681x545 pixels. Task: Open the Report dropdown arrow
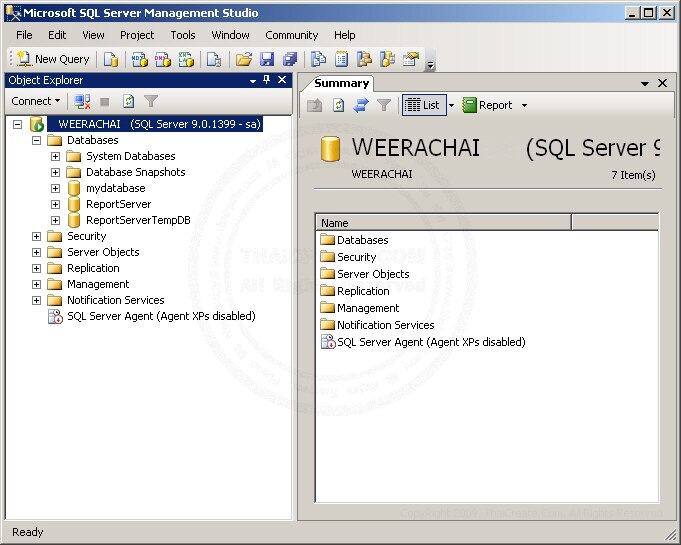click(x=524, y=105)
